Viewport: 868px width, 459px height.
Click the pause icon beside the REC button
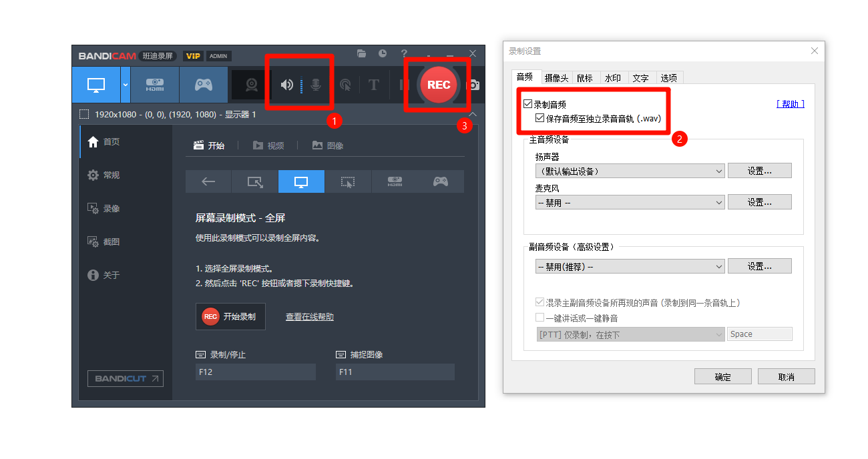[403, 85]
